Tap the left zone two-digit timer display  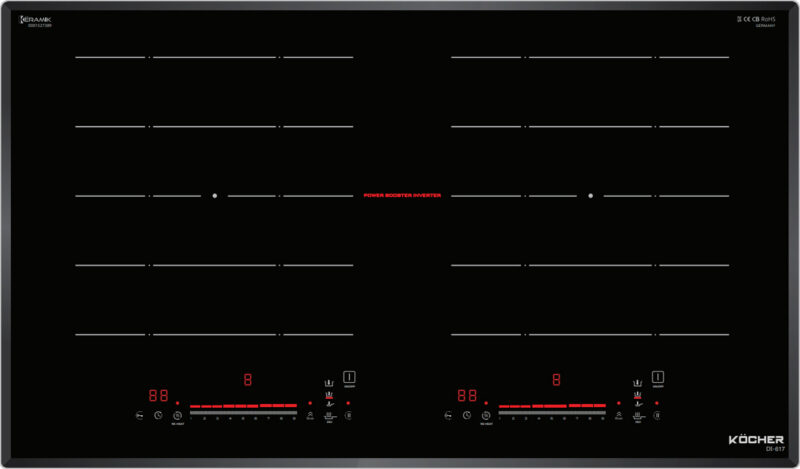[x=158, y=395]
